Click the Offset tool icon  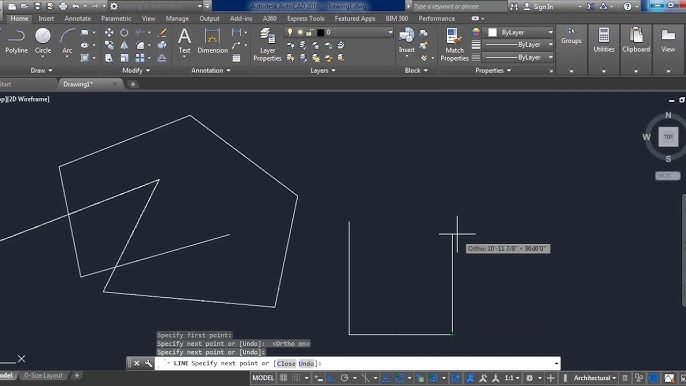[162, 58]
